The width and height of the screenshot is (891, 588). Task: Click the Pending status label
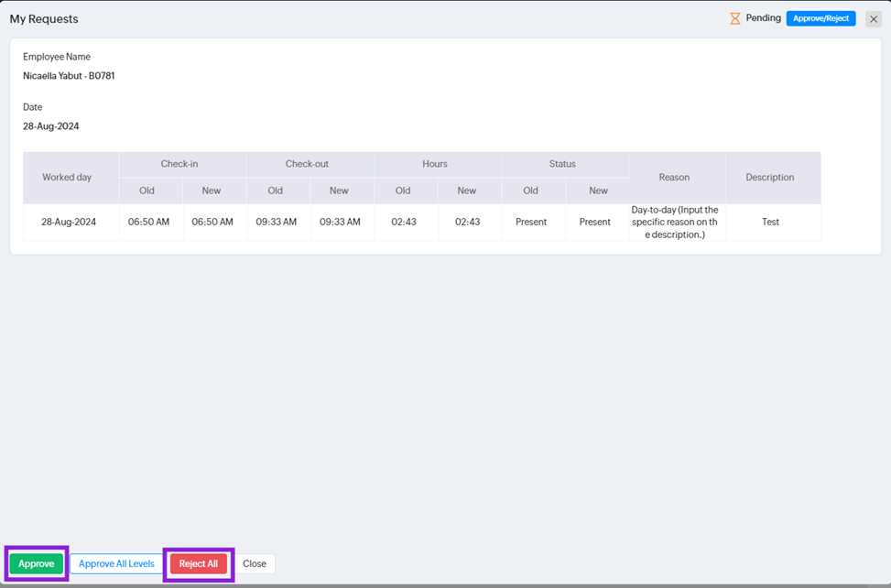click(763, 18)
